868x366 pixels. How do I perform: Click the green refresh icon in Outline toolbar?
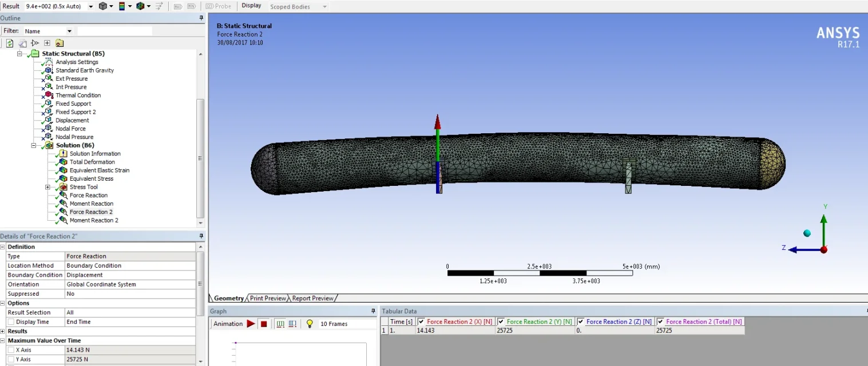tap(10, 43)
